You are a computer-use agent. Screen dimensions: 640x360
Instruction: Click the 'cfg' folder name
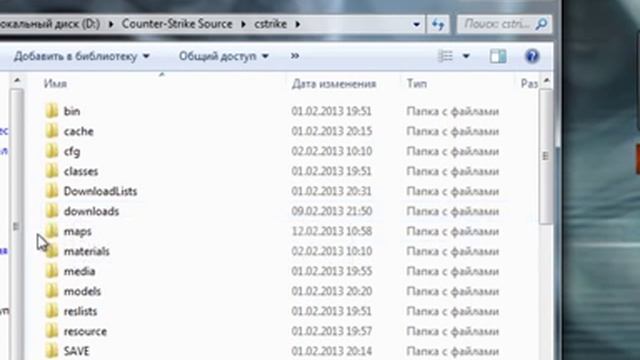pyautogui.click(x=72, y=151)
